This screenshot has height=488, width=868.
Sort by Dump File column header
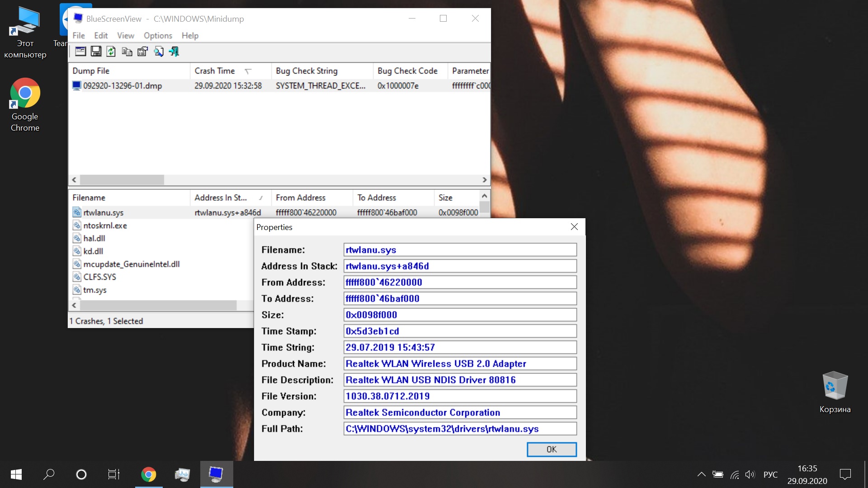[129, 71]
